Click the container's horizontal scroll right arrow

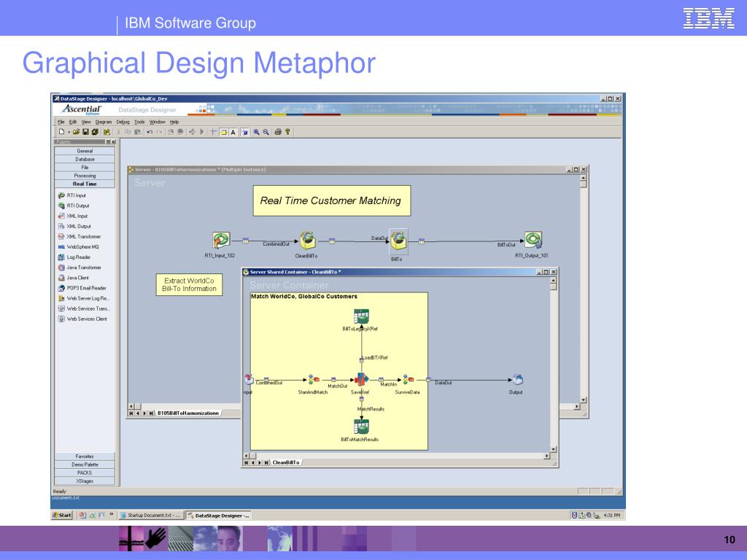coord(546,456)
